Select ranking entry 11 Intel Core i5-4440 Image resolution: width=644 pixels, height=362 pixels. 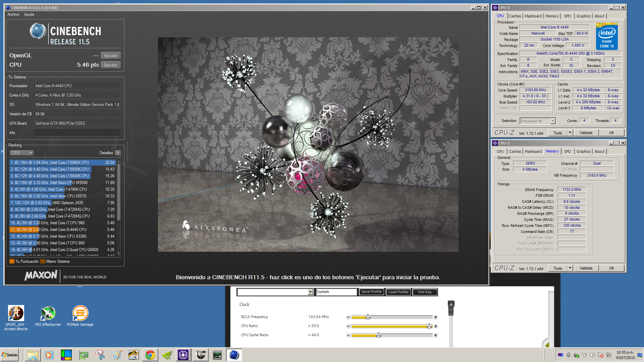point(62,230)
